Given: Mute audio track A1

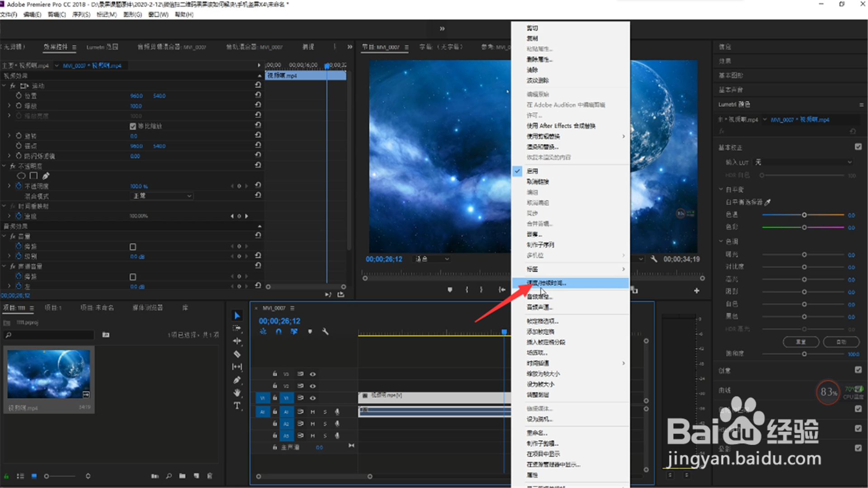Looking at the screenshot, I should [312, 412].
